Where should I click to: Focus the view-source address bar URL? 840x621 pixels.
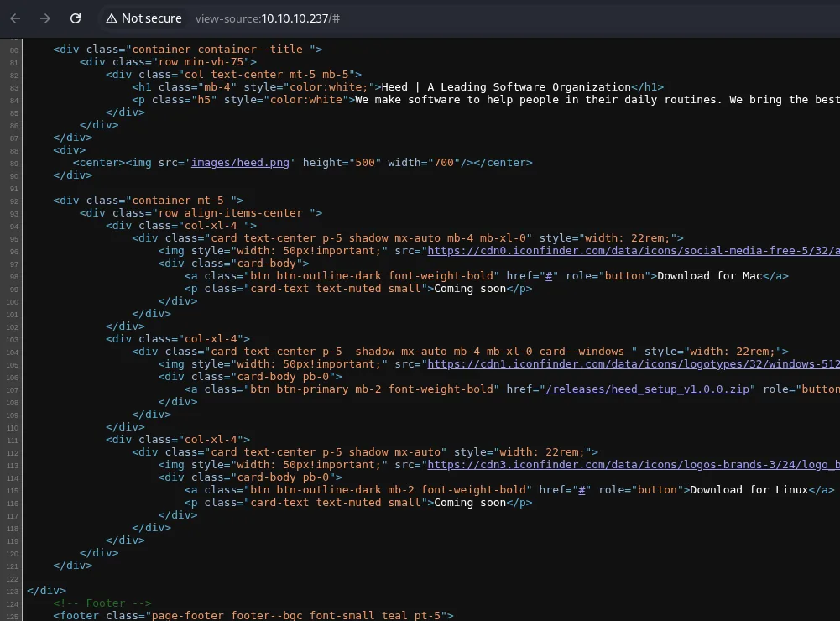click(268, 18)
